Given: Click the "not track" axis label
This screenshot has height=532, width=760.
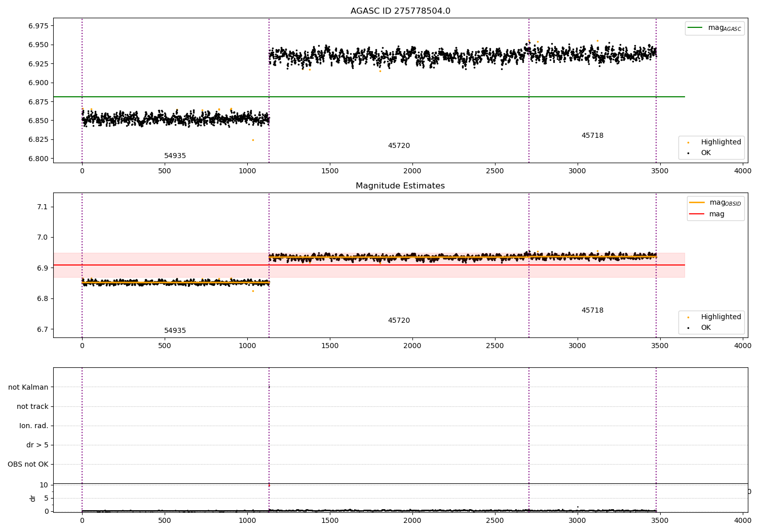Looking at the screenshot, I should pos(32,407).
